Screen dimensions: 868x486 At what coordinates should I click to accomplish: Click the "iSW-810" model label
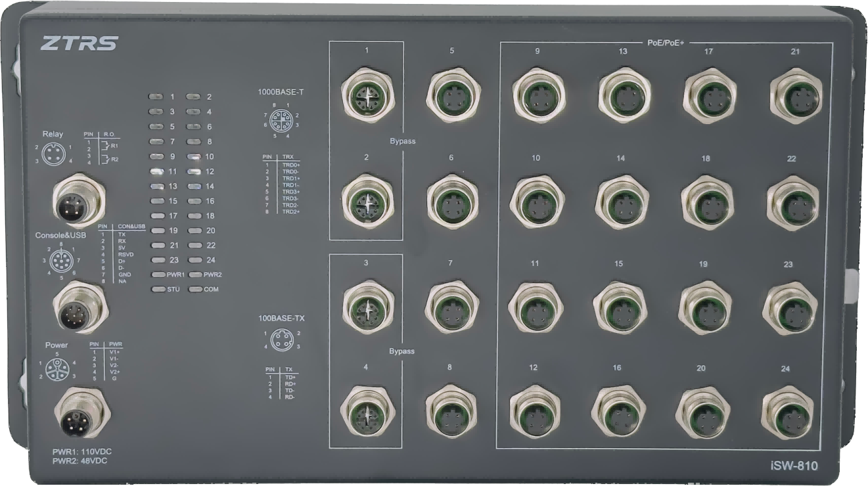click(x=794, y=466)
